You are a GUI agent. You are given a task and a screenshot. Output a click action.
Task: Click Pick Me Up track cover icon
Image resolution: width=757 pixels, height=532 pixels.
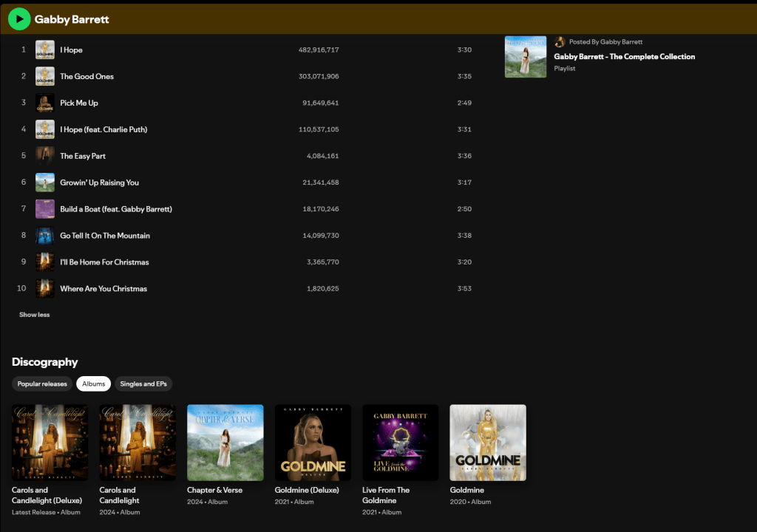click(x=45, y=103)
